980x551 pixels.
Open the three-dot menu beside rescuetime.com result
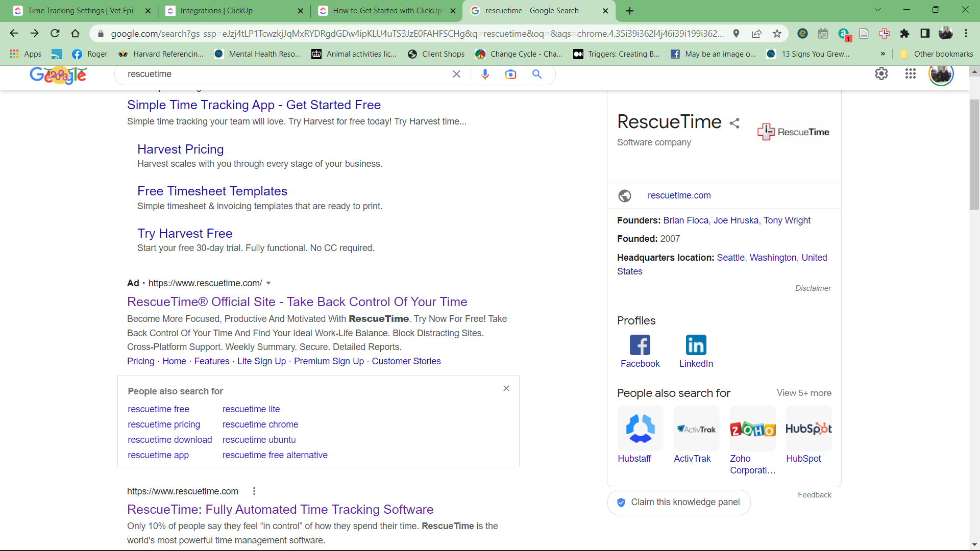tap(254, 491)
